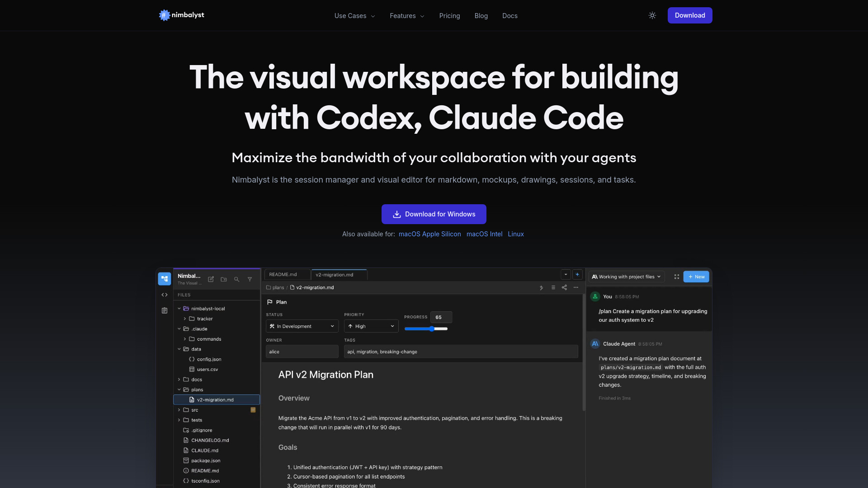Expand the docs folder in the file tree
The height and width of the screenshot is (488, 868).
click(179, 380)
